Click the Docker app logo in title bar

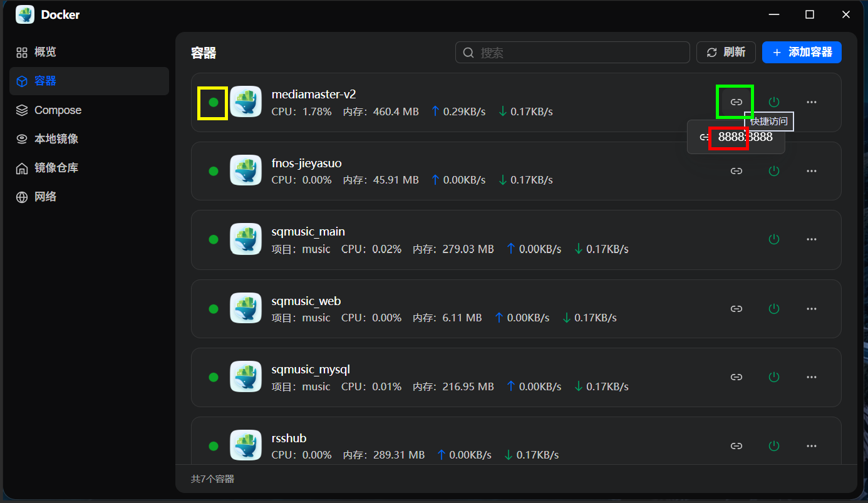tap(25, 14)
